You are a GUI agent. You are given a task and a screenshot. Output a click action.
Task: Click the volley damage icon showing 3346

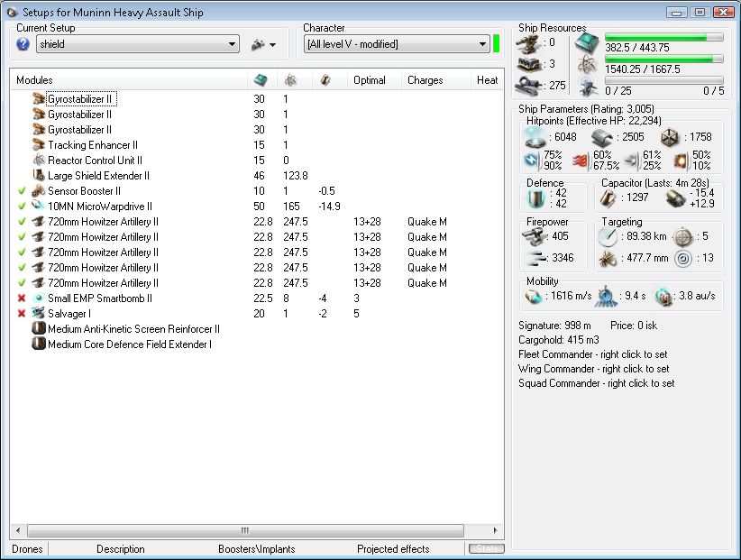536,258
